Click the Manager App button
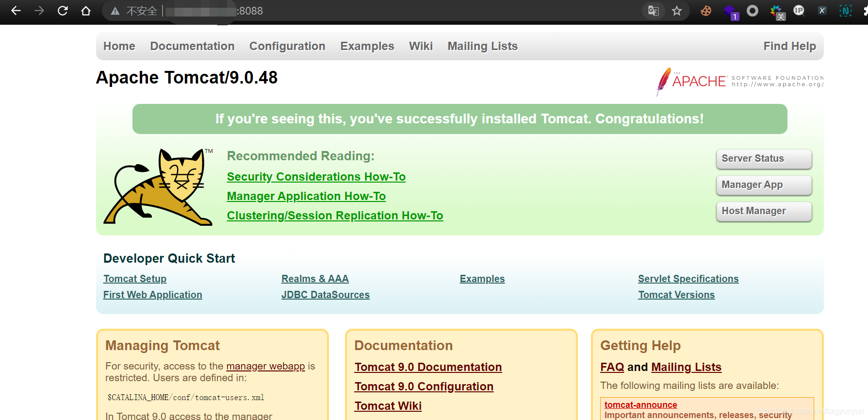The image size is (868, 420). [x=764, y=185]
